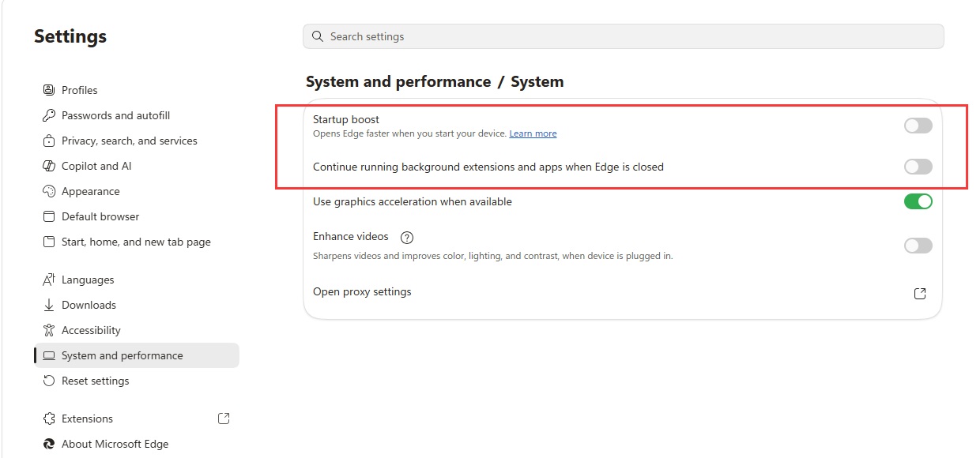Click the help question mark next to Enhance videos
This screenshot has width=980, height=458.
(408, 237)
